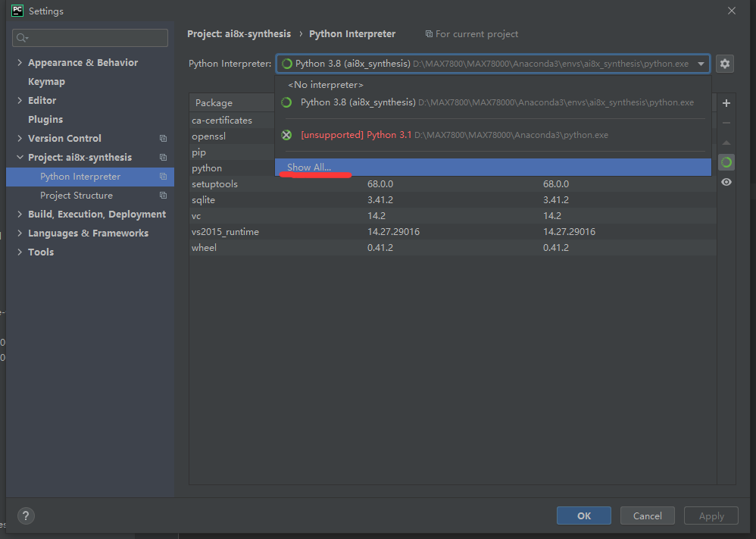Toggle the Conda environments green circle icon

click(726, 163)
